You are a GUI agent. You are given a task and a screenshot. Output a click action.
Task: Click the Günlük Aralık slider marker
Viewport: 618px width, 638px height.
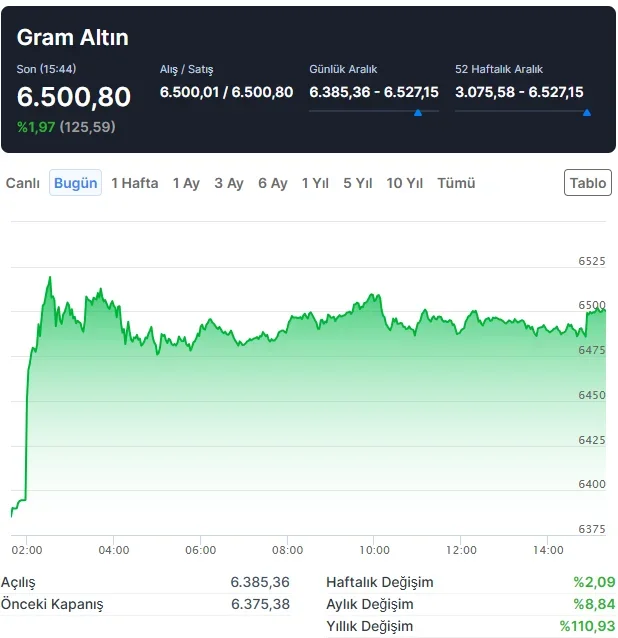[418, 113]
